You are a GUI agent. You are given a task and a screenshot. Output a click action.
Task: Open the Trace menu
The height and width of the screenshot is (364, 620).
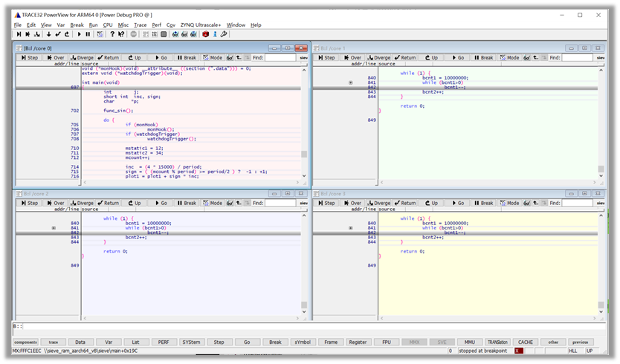point(141,25)
